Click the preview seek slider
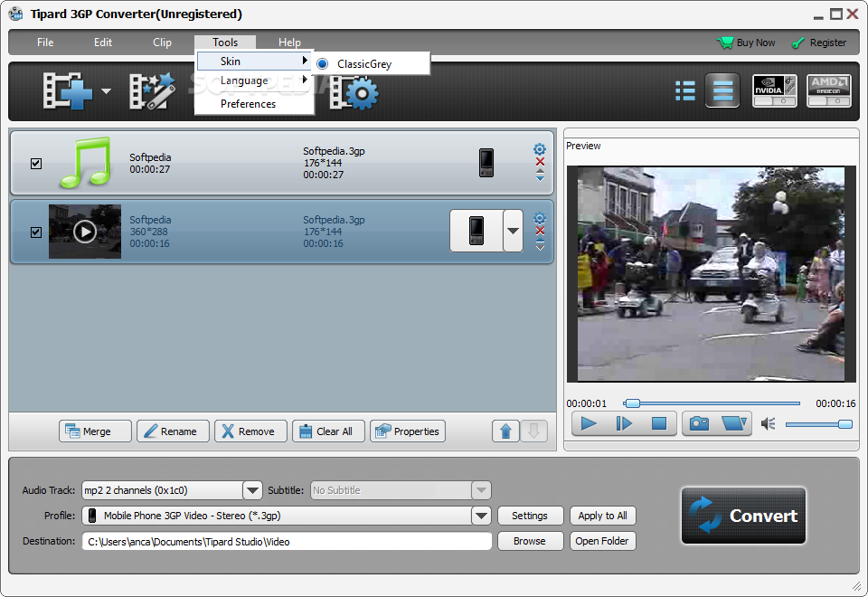The image size is (868, 597). pos(712,403)
